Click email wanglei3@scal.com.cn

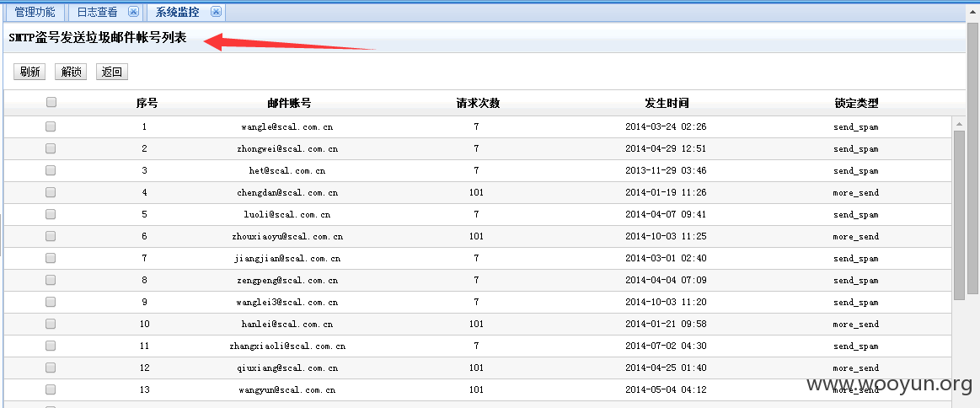pyautogui.click(x=287, y=302)
